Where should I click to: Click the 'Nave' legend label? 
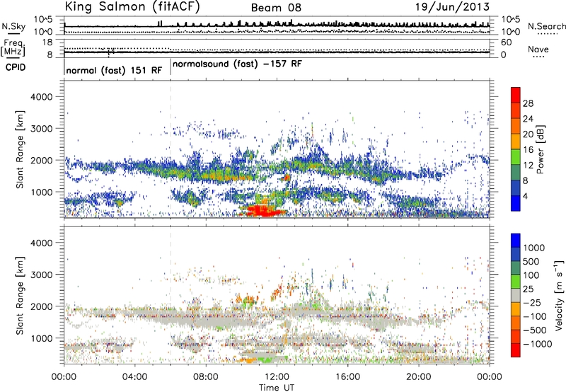coord(538,50)
